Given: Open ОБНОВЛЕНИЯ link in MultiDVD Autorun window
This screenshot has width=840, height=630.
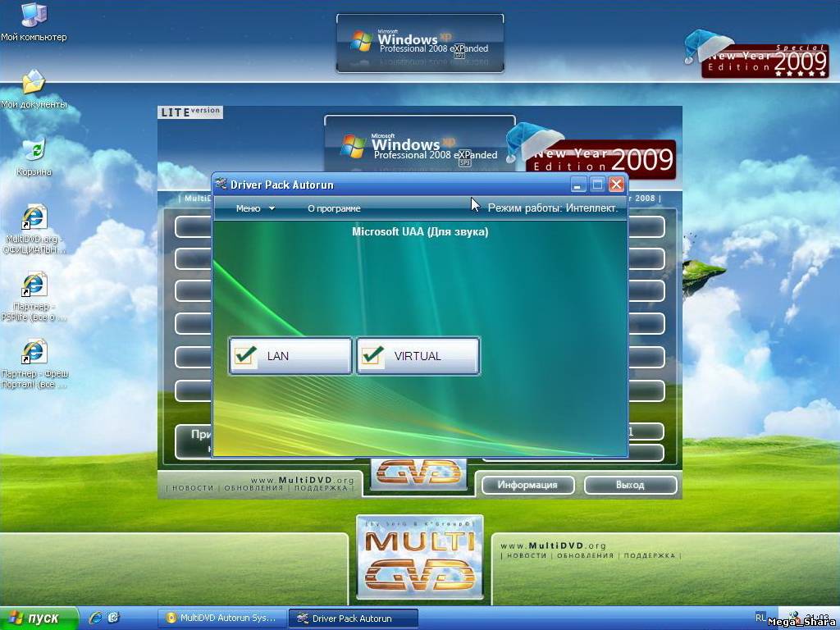Looking at the screenshot, I should tap(253, 488).
